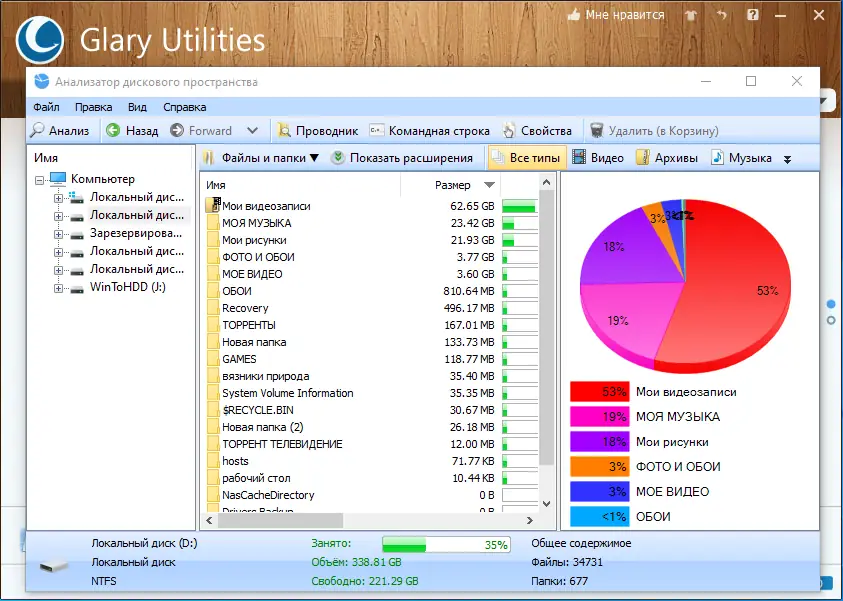
Task: Open Свойства with the hand icon
Action: pos(537,131)
